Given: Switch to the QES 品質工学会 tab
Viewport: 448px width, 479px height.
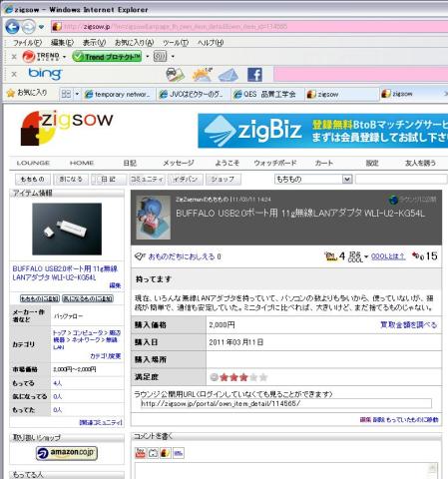Looking at the screenshot, I should (267, 95).
